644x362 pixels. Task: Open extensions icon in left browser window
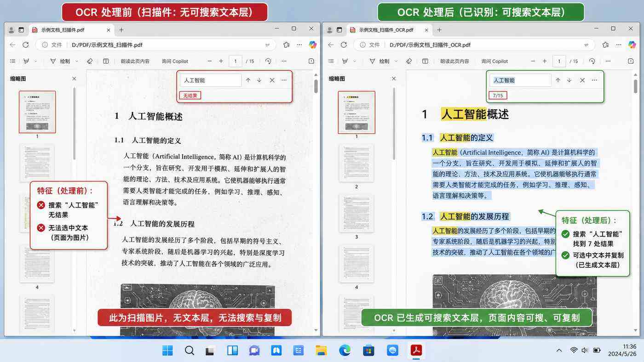coord(287,45)
